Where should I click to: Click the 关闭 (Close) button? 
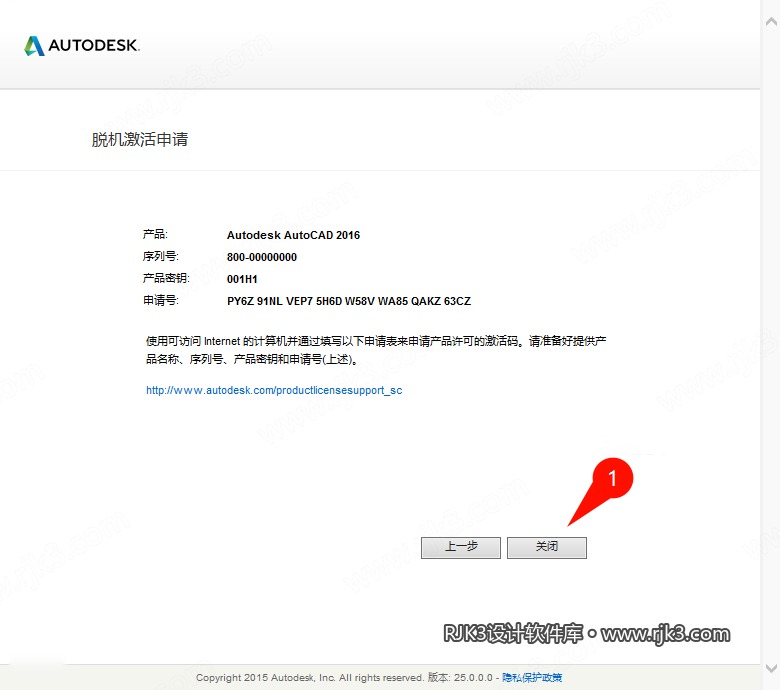[547, 548]
